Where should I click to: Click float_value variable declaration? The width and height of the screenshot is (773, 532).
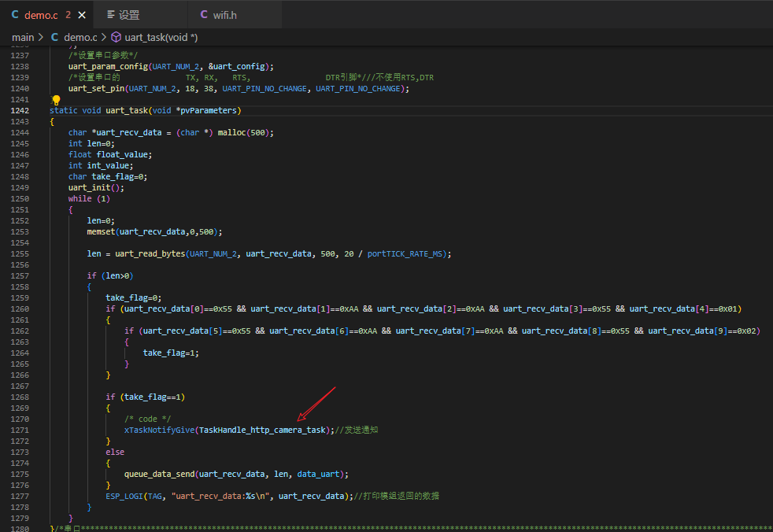point(122,155)
